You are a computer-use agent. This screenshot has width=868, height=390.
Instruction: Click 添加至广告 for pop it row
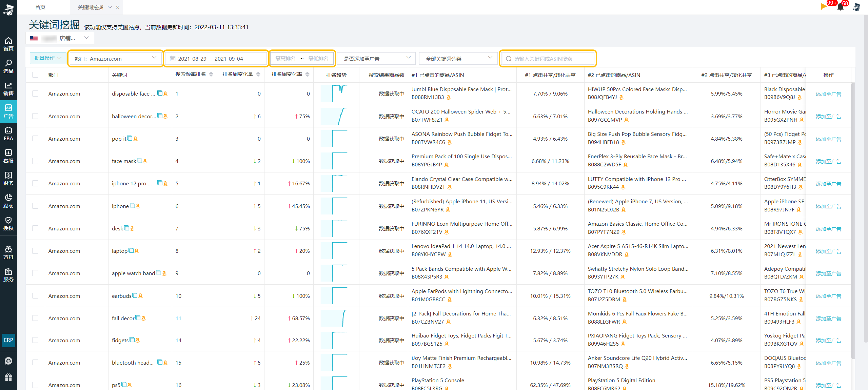click(x=828, y=139)
